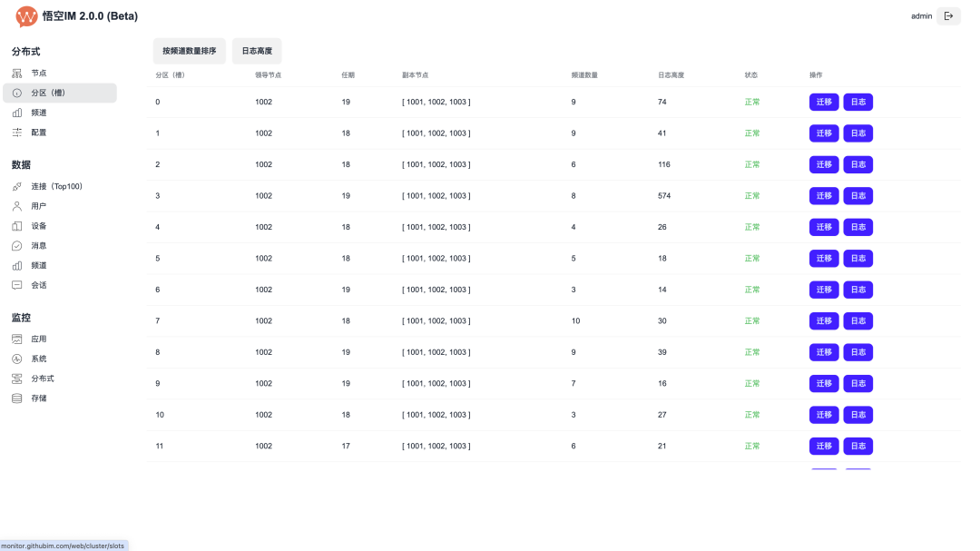Migrate slot 7 with its 迁移 button
The height and width of the screenshot is (551, 980).
824,321
